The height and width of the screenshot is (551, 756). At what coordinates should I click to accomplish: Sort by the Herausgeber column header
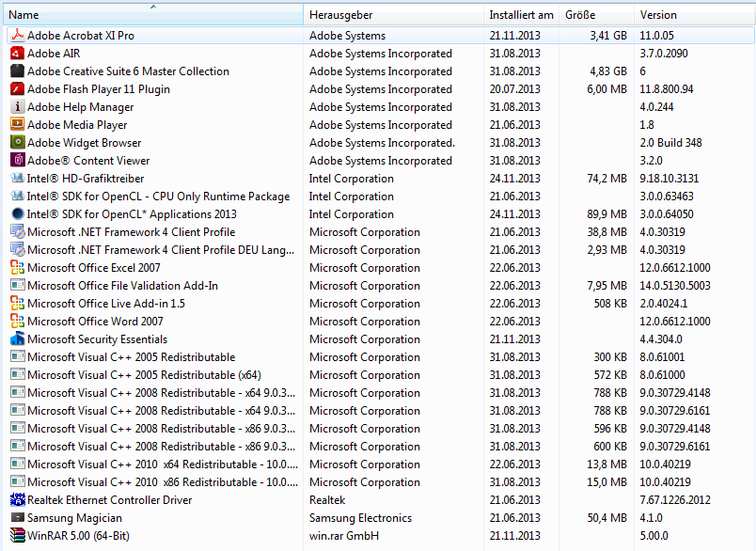click(x=393, y=14)
